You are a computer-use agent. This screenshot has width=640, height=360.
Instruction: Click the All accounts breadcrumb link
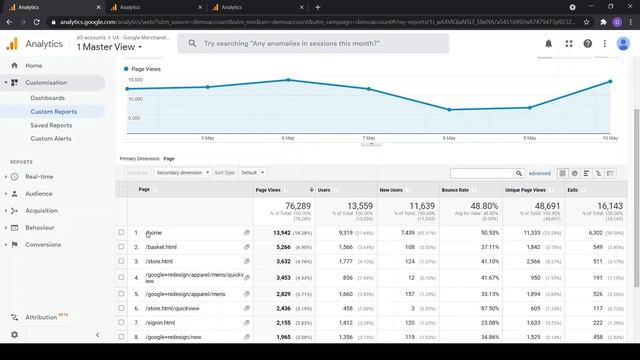[x=91, y=38]
